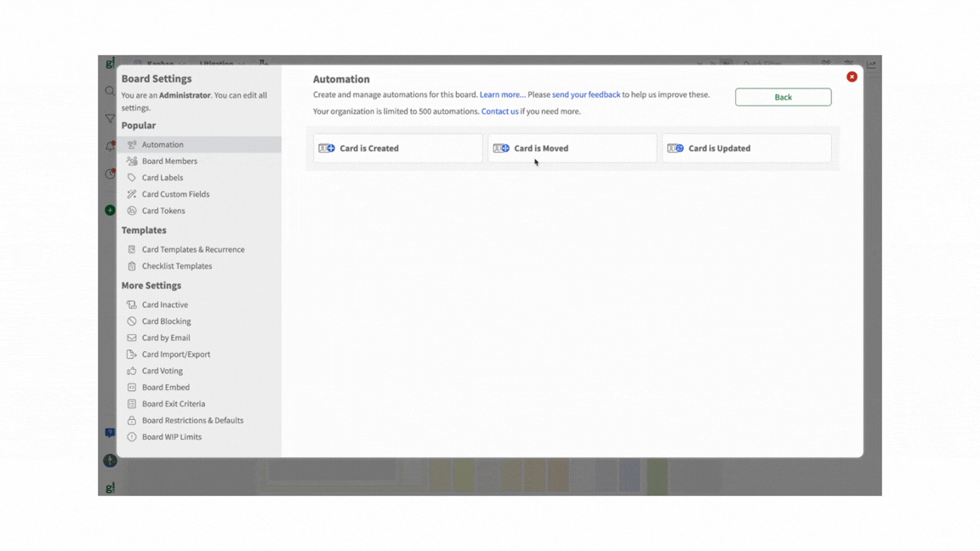Open the Contact us link
980x551 pixels.
pos(499,111)
